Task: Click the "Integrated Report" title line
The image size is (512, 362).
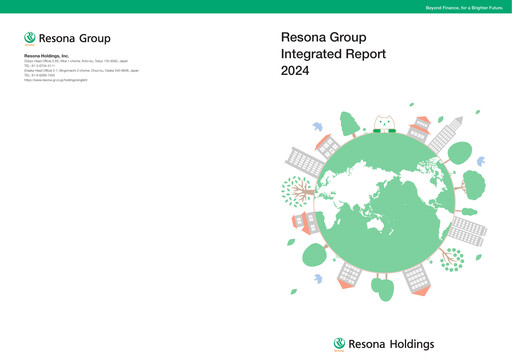Action: [x=333, y=54]
